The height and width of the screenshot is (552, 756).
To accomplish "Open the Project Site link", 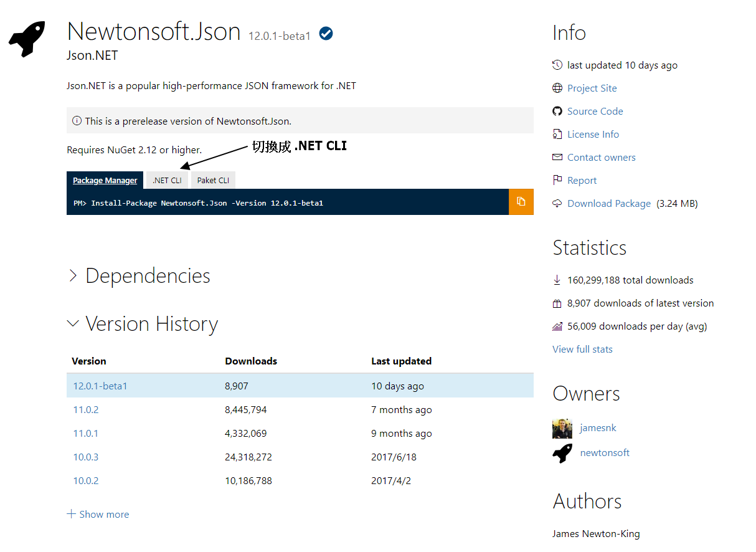I will click(x=592, y=88).
